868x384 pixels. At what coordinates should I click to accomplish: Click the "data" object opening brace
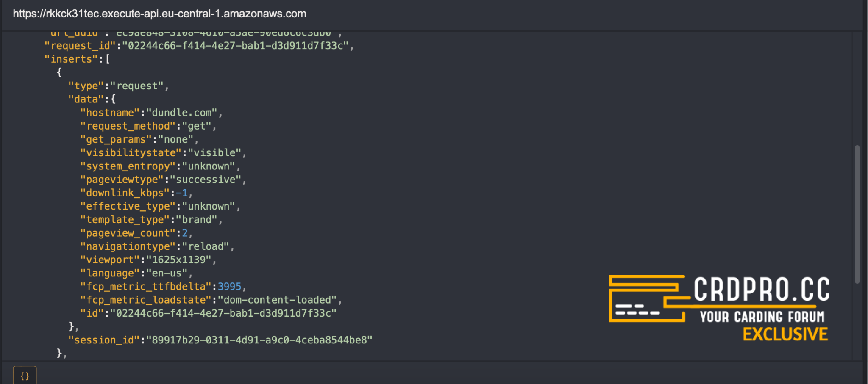click(x=113, y=99)
